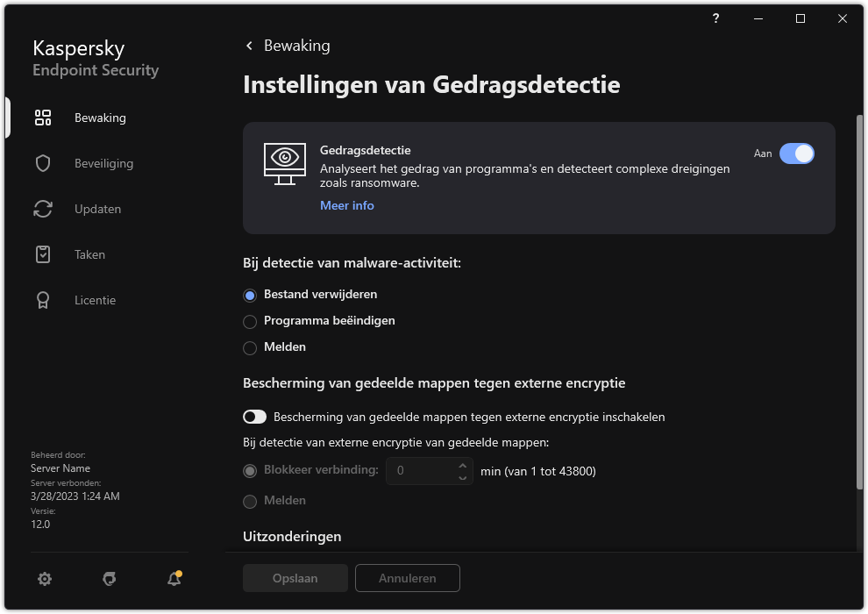Image resolution: width=868 pixels, height=614 pixels.
Task: Select the Programma beëindigen option
Action: (x=250, y=321)
